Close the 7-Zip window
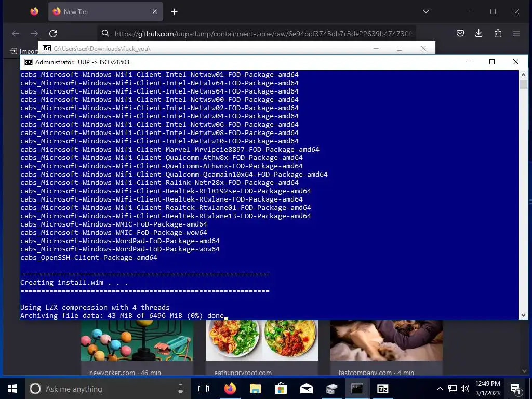 423,48
